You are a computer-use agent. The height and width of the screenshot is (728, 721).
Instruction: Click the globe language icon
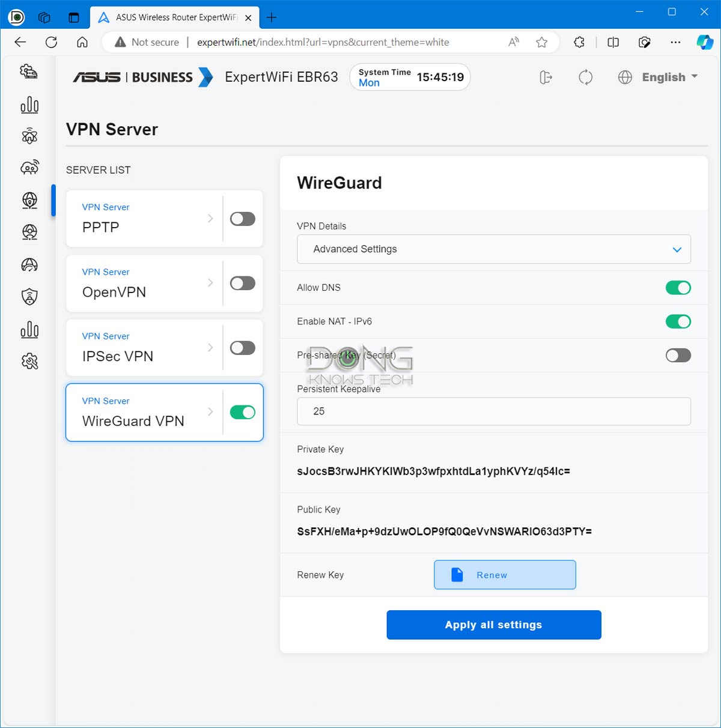(625, 77)
